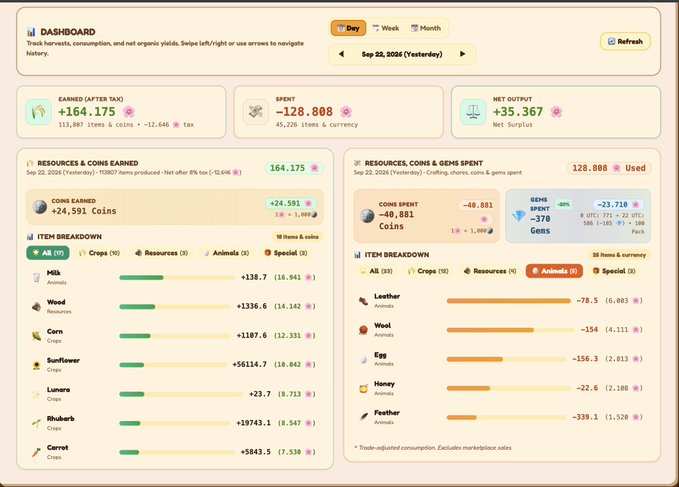
Task: Switch to the Week view
Action: (385, 28)
